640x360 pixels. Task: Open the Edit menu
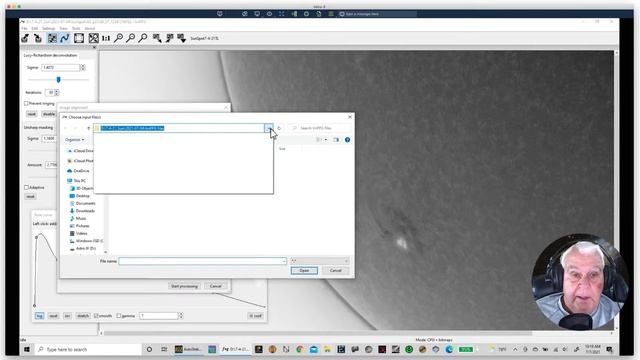point(35,29)
